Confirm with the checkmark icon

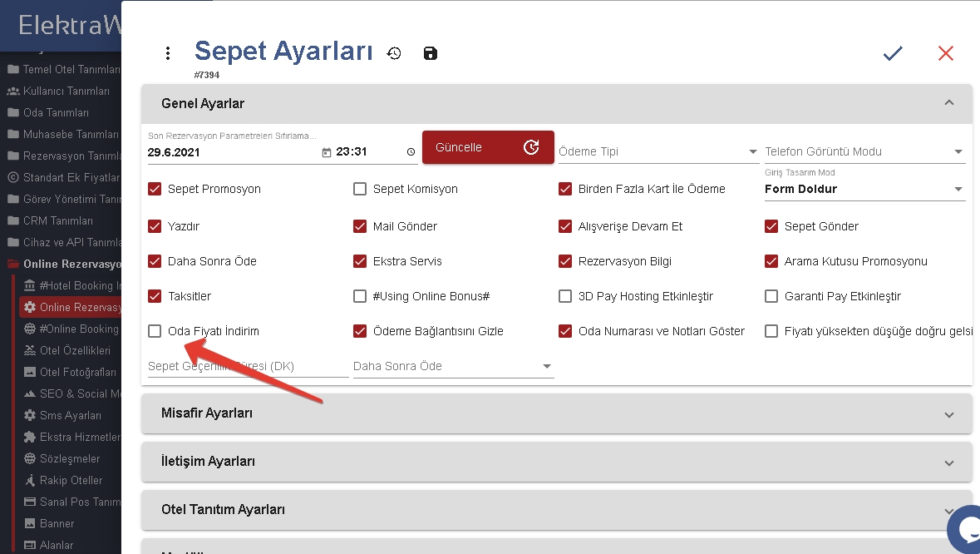click(x=893, y=53)
